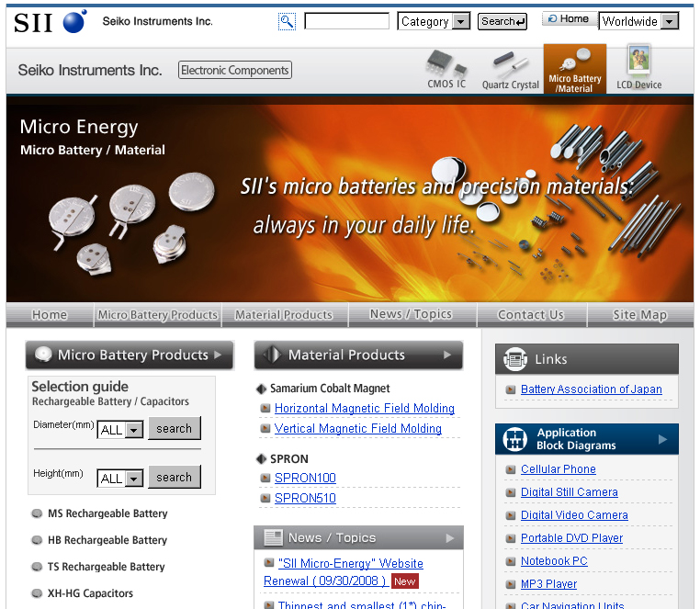Viewport: 700px width, 609px height.
Task: Open the Quartz Crystal category icon
Action: [x=510, y=70]
